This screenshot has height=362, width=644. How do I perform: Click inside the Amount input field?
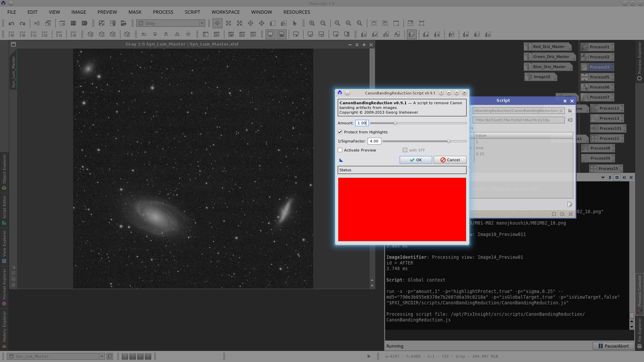[361, 123]
